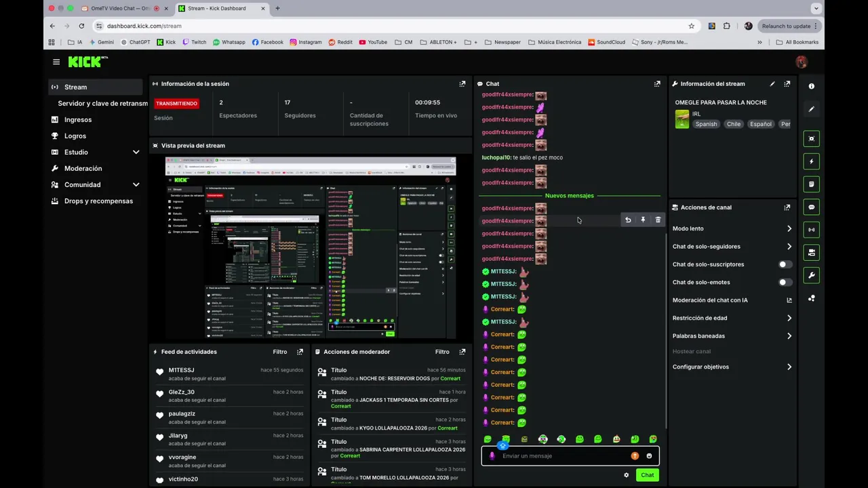Click the Spanish stream tag

pos(706,124)
